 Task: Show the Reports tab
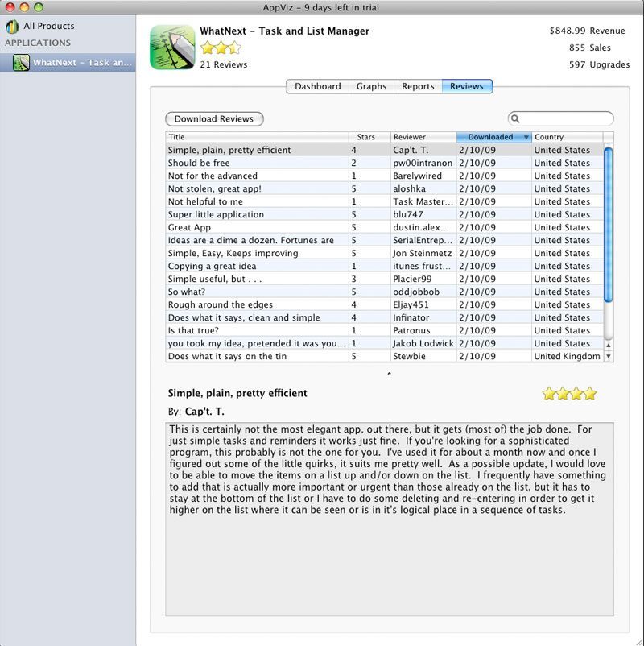418,86
